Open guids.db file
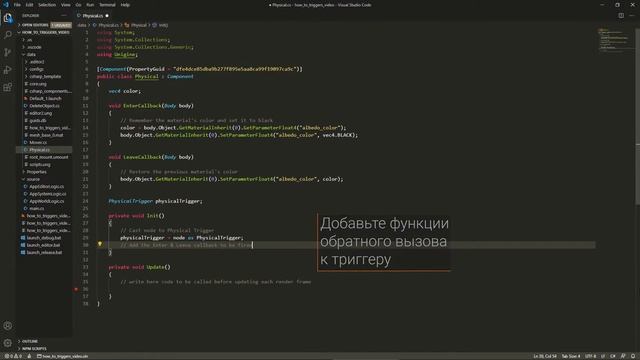Image resolution: width=640 pixels, height=360 pixels. [x=38, y=120]
